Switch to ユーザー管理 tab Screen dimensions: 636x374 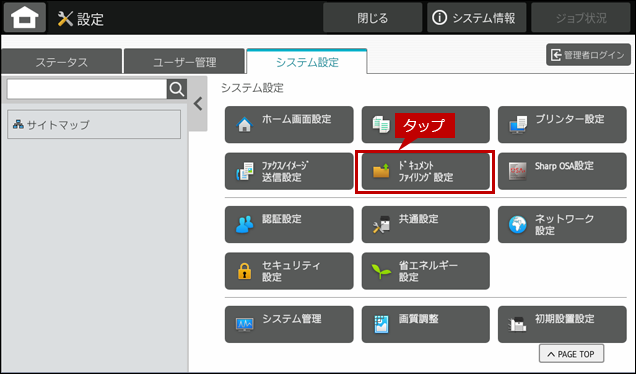pyautogui.click(x=184, y=62)
